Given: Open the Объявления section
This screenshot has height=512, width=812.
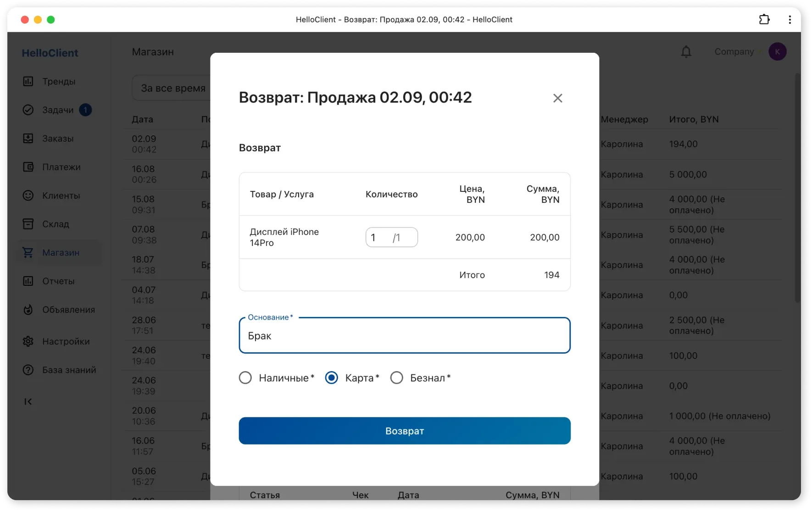Looking at the screenshot, I should point(69,310).
